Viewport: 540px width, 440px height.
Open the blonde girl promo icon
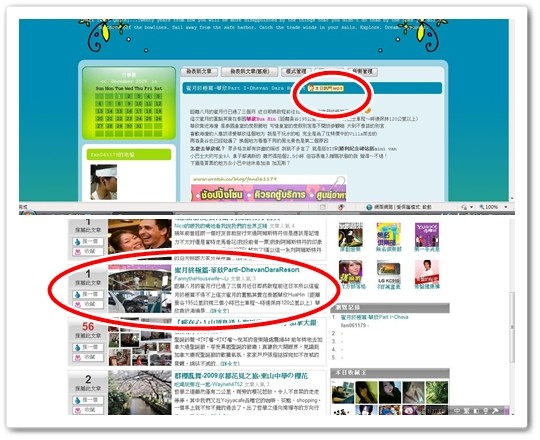tap(350, 272)
